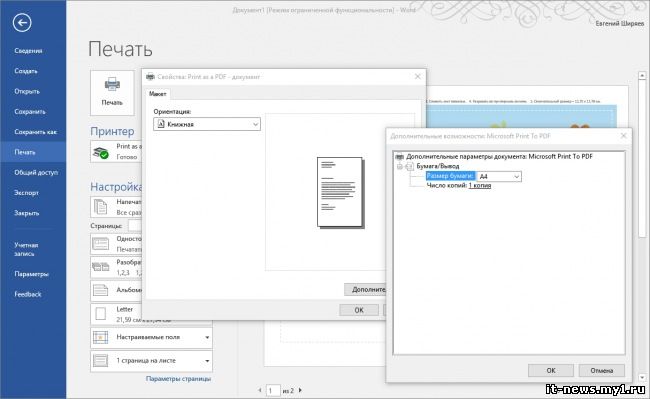Choose Сохранить in the sidebar
650x399 pixels.
coord(30,111)
